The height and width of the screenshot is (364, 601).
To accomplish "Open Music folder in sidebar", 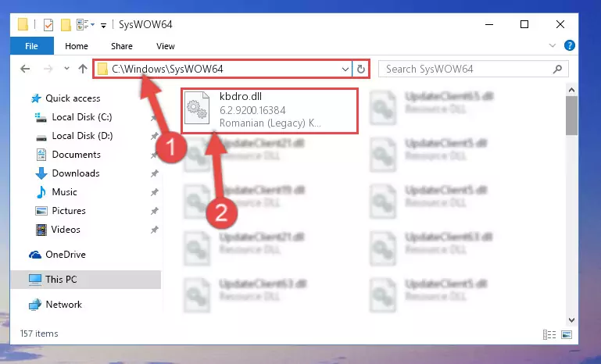I will coord(64,192).
